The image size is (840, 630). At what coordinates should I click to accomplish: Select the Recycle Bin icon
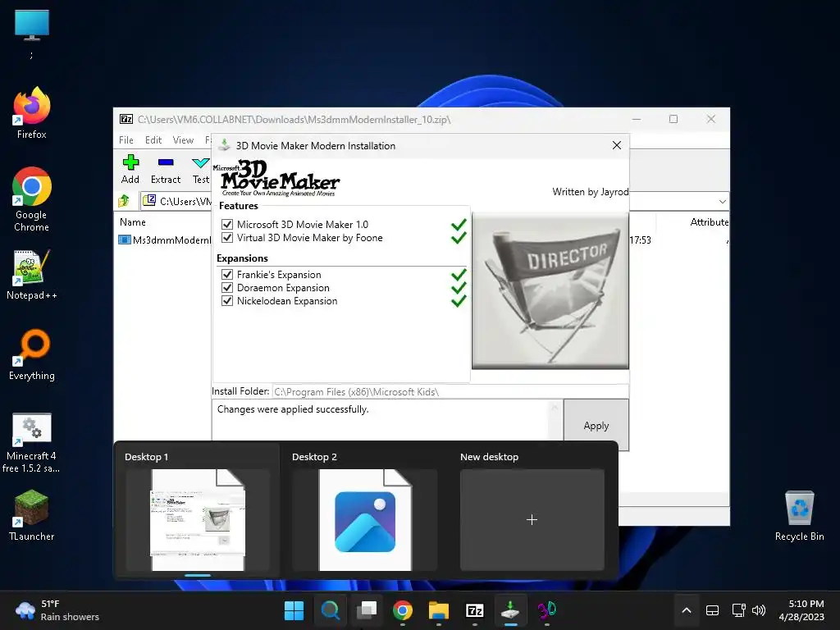coord(799,515)
